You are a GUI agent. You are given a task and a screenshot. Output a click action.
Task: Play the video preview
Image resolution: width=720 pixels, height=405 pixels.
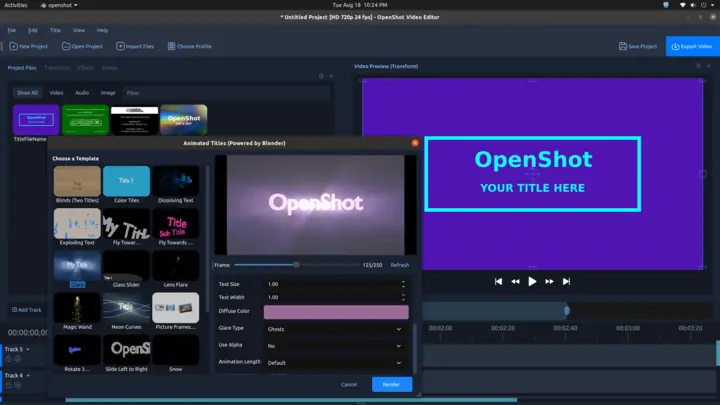(x=532, y=281)
